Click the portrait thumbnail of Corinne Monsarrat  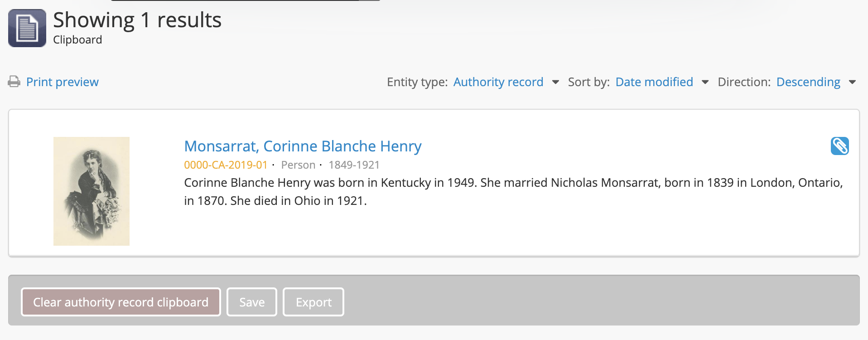[92, 191]
